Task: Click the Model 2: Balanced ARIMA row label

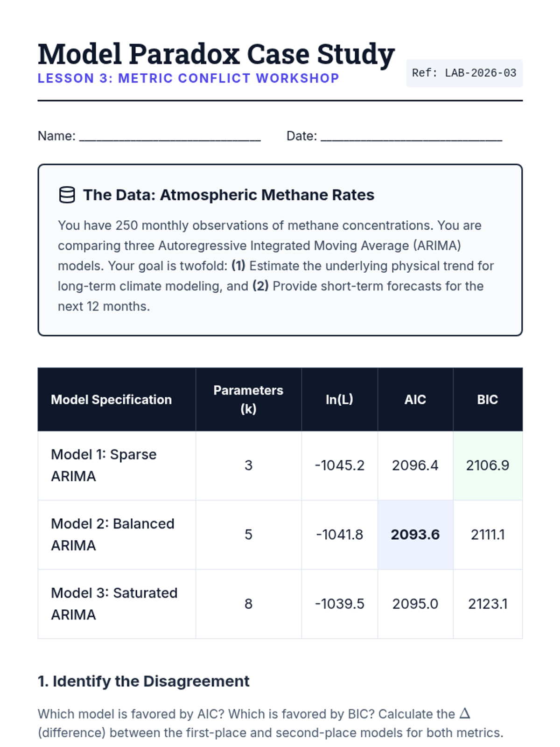Action: 112,535
